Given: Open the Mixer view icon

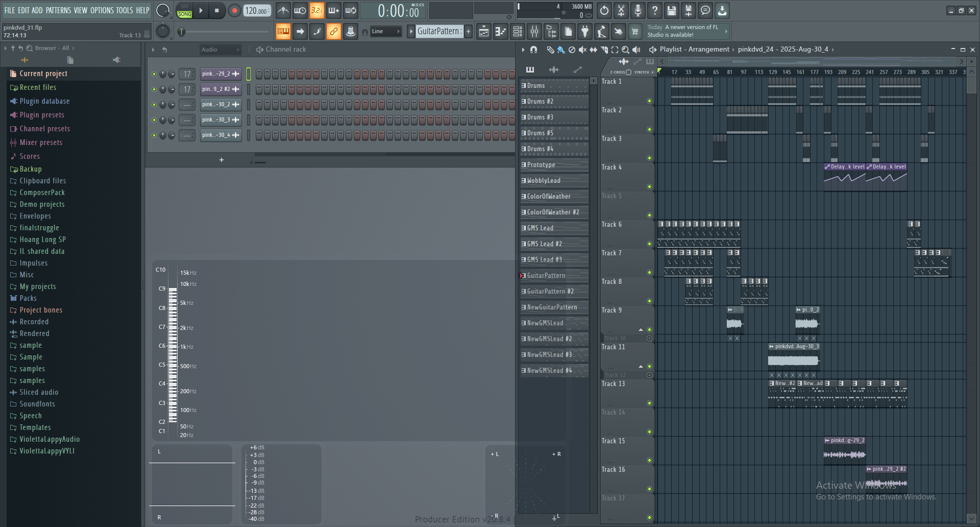Looking at the screenshot, I should click(x=534, y=32).
